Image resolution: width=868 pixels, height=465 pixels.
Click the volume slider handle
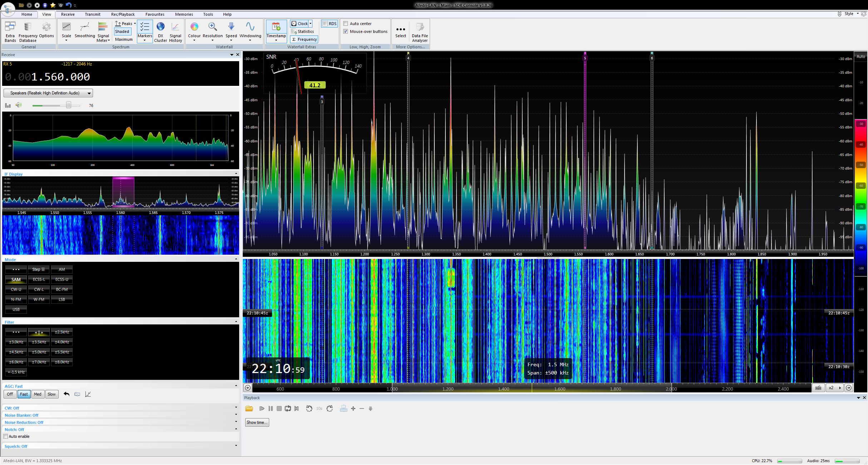(68, 105)
